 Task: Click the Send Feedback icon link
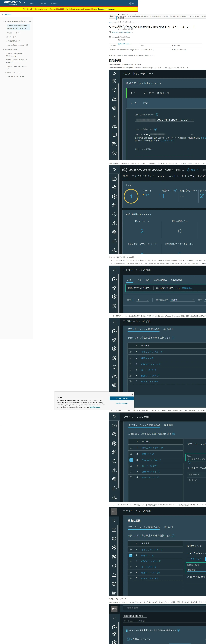119,44
